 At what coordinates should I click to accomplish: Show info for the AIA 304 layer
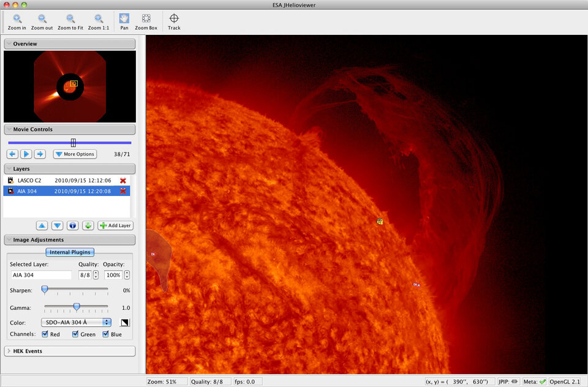tap(72, 225)
